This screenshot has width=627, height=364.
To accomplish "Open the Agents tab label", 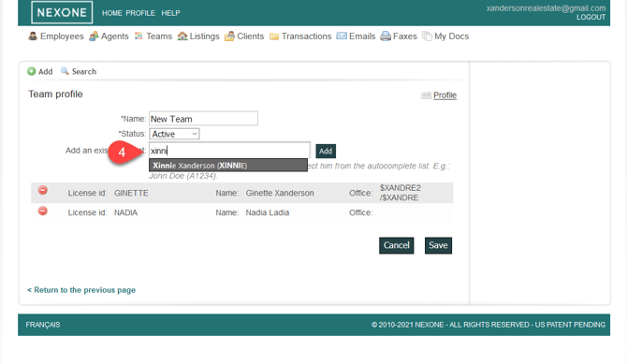I will pyautogui.click(x=115, y=36).
